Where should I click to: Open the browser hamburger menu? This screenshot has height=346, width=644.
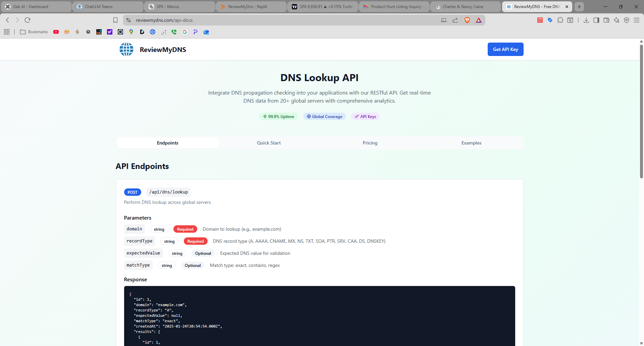pyautogui.click(x=637, y=20)
